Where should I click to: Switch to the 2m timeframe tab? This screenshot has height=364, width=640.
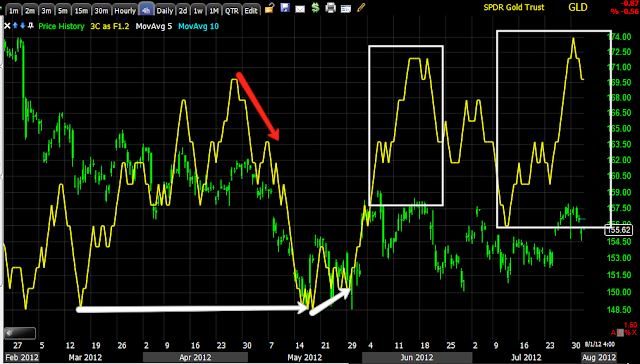30,11
